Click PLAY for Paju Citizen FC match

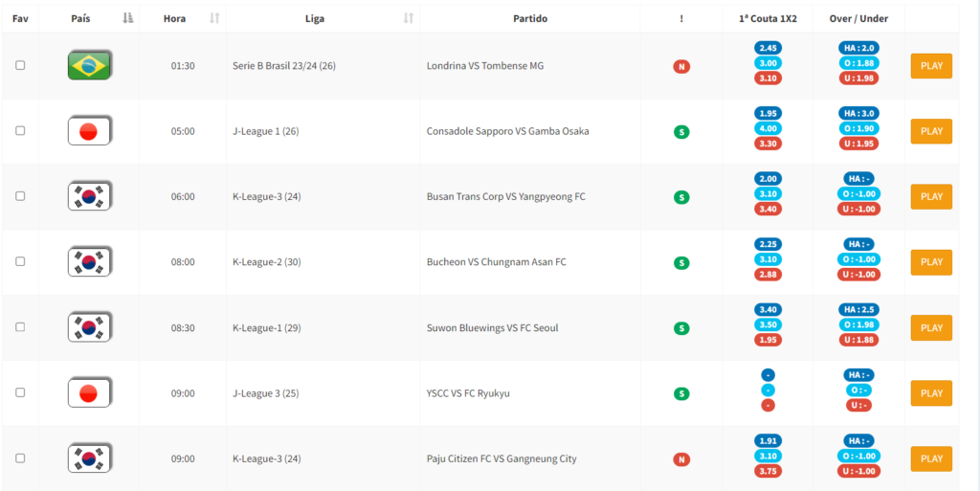click(931, 458)
